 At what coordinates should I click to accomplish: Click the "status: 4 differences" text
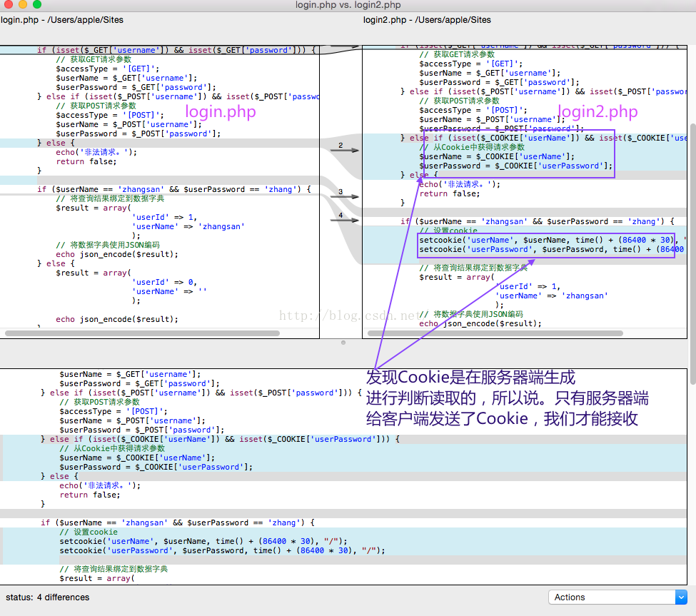pyautogui.click(x=48, y=597)
